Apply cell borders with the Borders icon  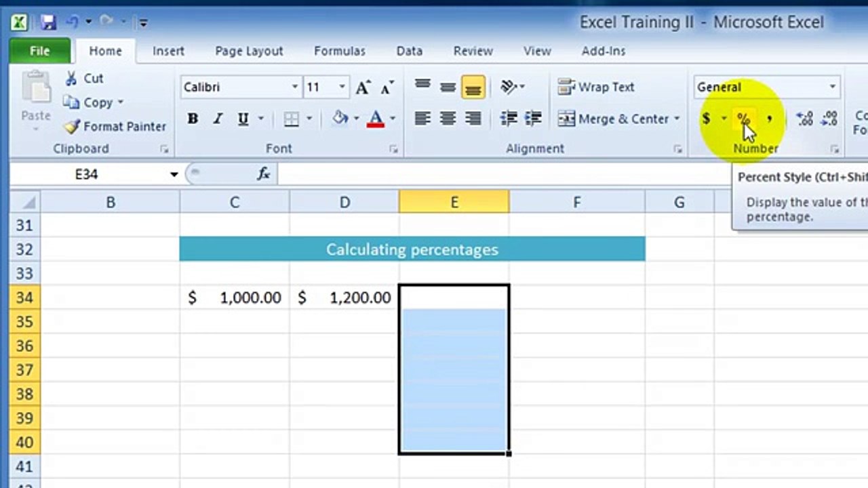pos(292,119)
